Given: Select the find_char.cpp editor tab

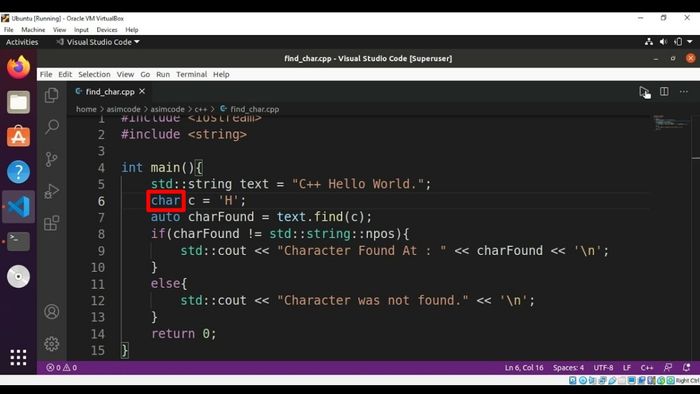Looking at the screenshot, I should coord(109,91).
